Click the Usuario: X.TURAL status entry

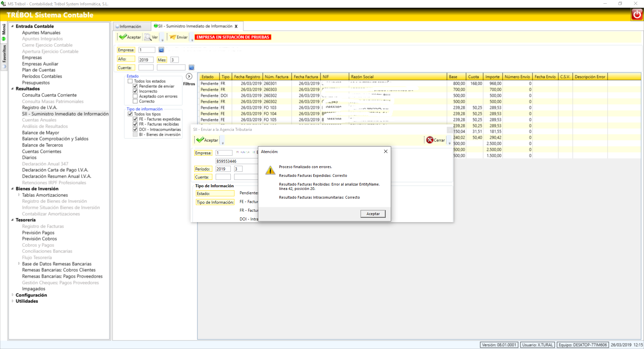(x=537, y=345)
